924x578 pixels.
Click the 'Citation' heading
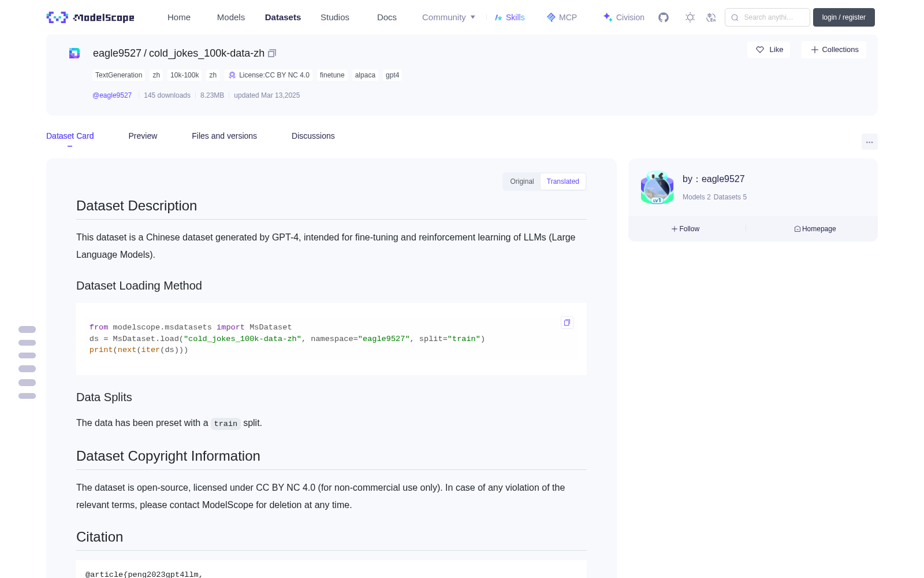pyautogui.click(x=99, y=537)
